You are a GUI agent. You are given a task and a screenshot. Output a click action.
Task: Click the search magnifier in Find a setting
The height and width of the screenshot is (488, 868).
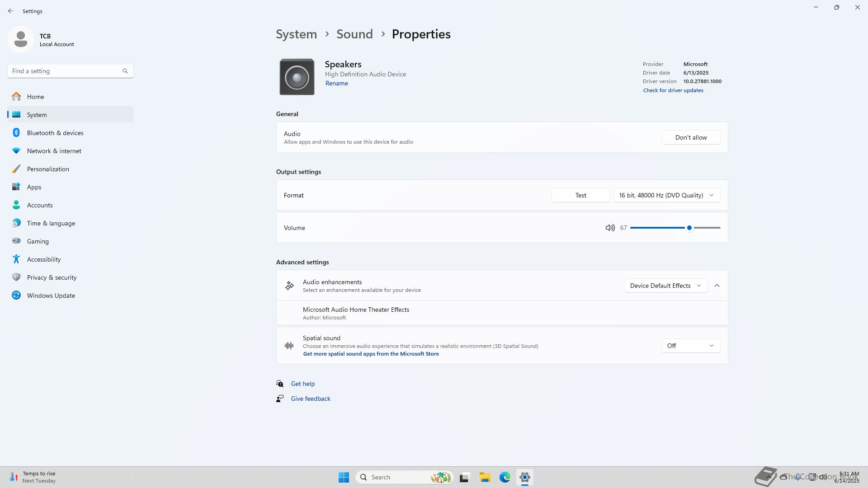coord(125,71)
